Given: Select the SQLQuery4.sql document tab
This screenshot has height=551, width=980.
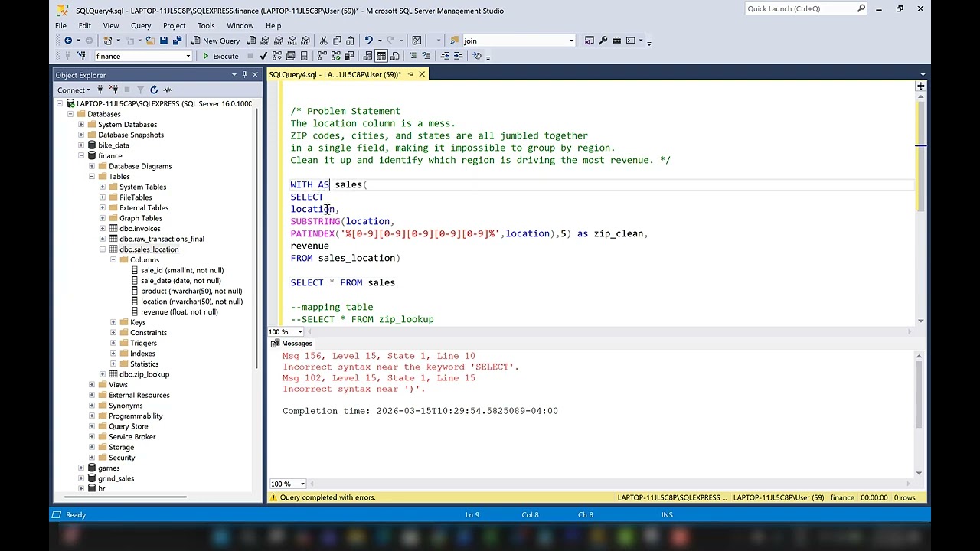Looking at the screenshot, I should (x=335, y=74).
